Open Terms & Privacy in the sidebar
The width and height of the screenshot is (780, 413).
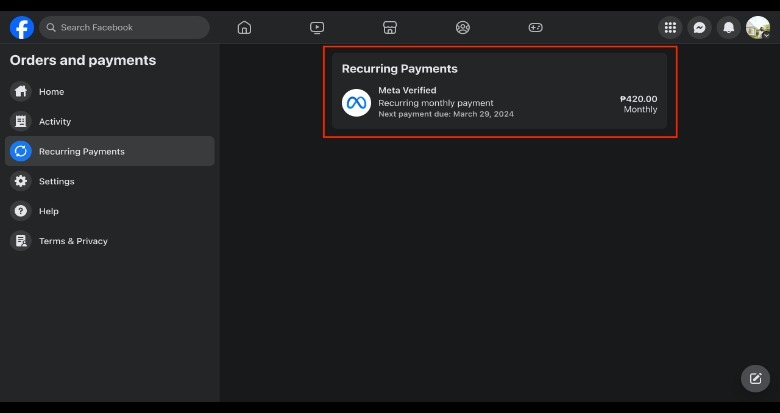(73, 241)
